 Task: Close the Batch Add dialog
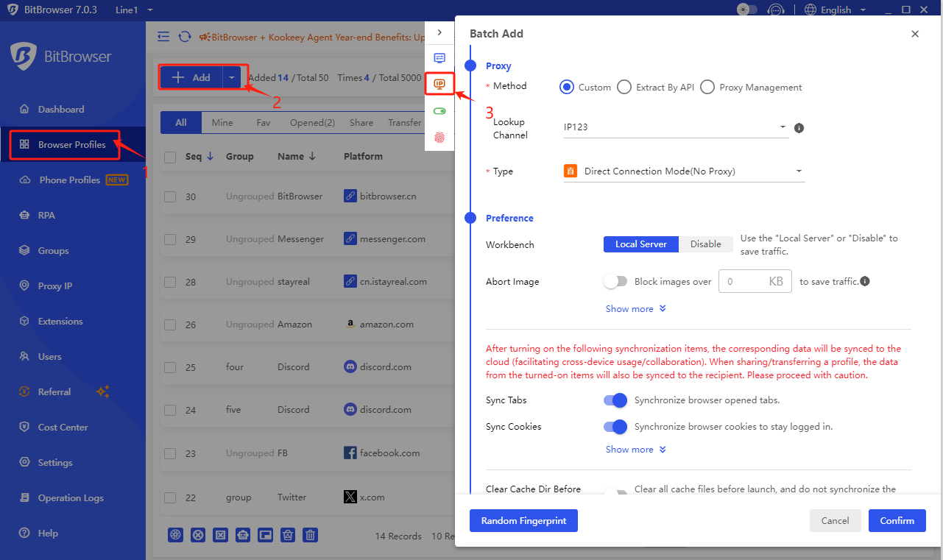click(915, 34)
